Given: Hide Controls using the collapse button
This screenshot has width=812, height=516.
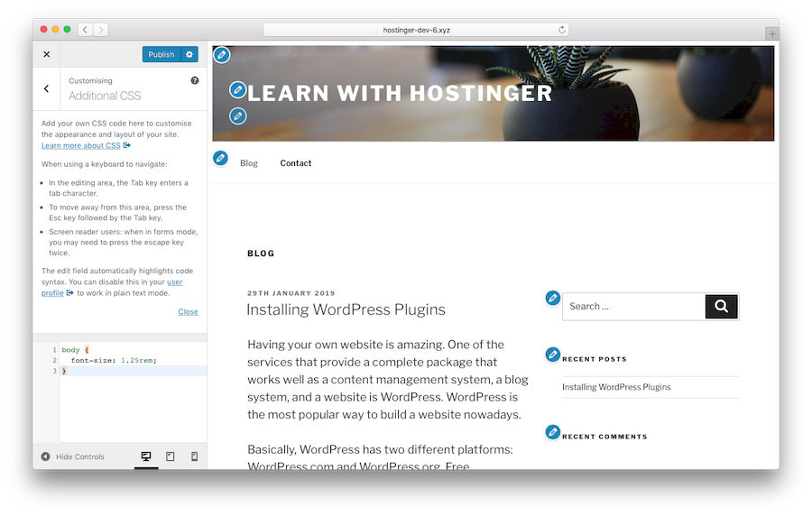Looking at the screenshot, I should click(x=72, y=456).
